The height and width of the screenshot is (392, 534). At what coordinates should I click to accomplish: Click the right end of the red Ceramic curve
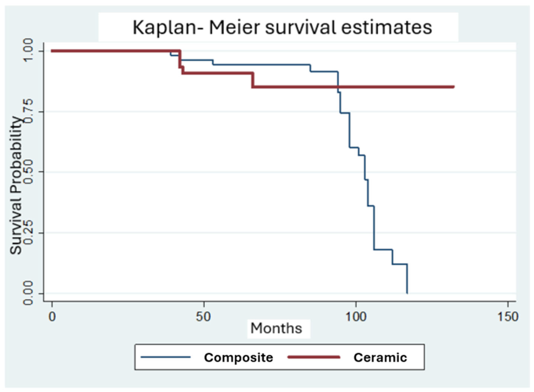tap(453, 87)
